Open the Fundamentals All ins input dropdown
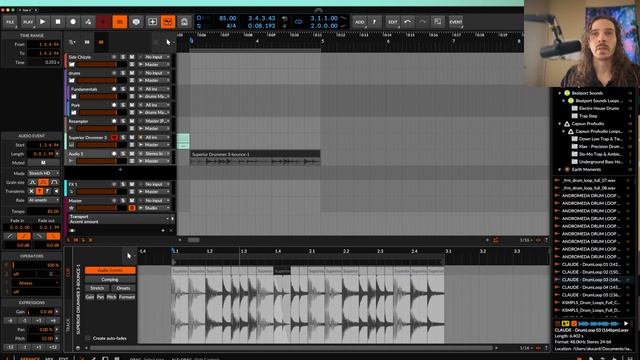 pos(154,89)
